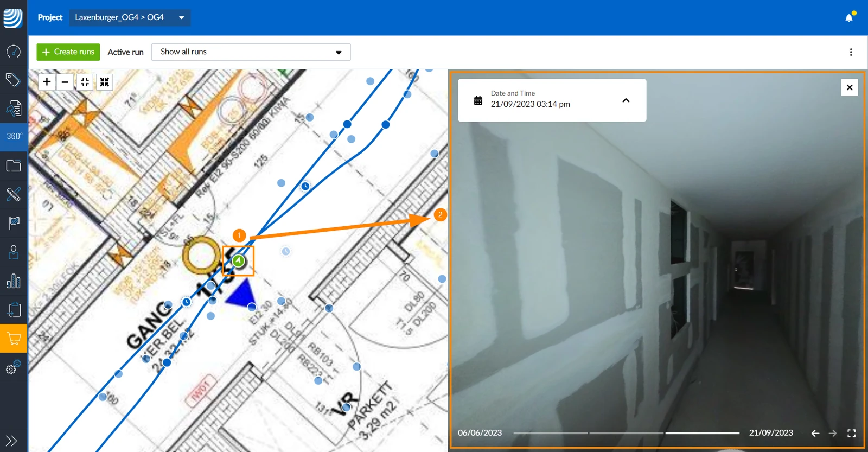Click the orange shopping cart icon
The image size is (868, 452).
(14, 339)
